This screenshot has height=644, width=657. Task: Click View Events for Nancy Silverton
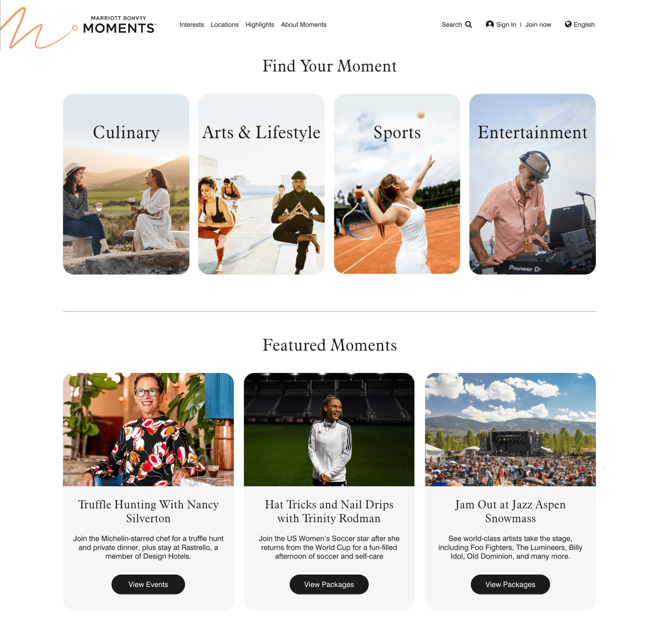coord(147,585)
